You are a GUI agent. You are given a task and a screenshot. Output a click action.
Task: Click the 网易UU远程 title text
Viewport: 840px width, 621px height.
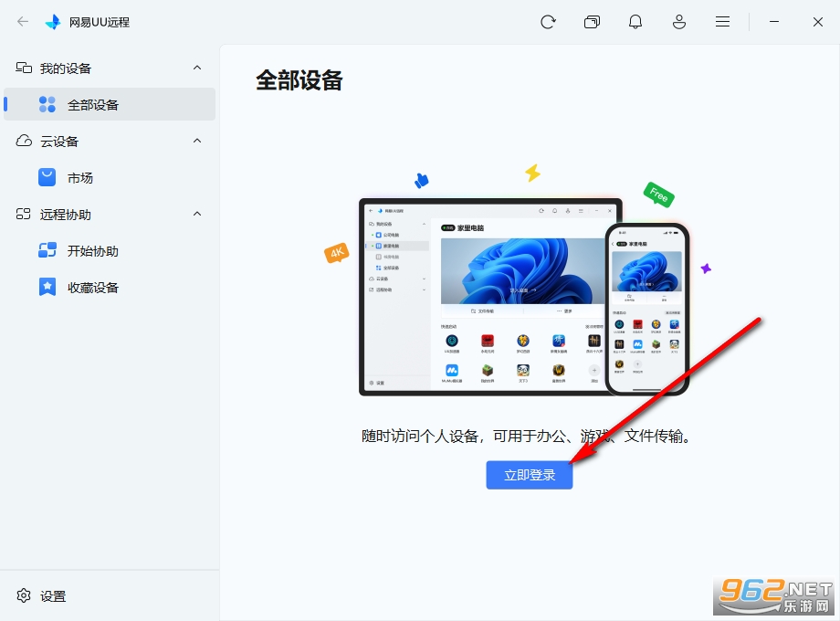tap(100, 22)
